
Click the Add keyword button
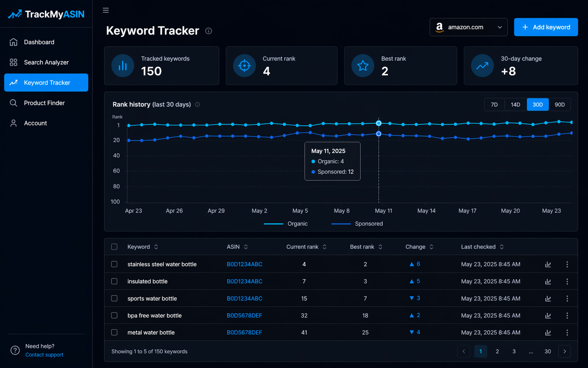(546, 27)
